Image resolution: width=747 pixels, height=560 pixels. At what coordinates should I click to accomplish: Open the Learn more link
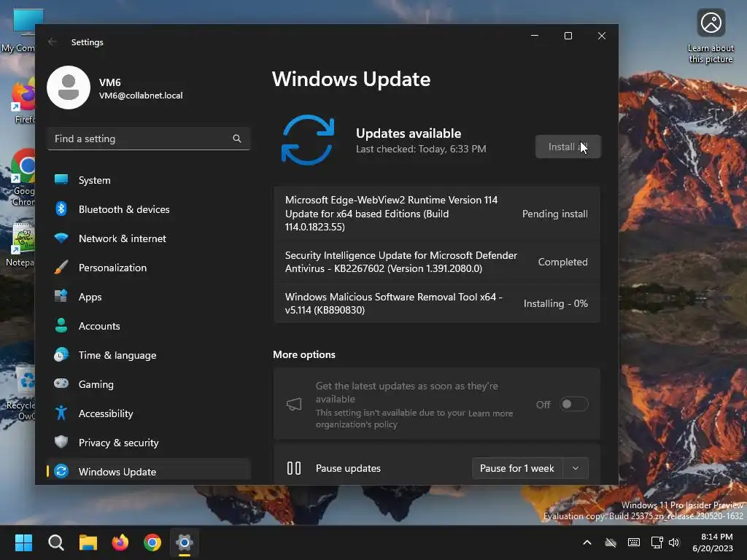[x=490, y=413]
